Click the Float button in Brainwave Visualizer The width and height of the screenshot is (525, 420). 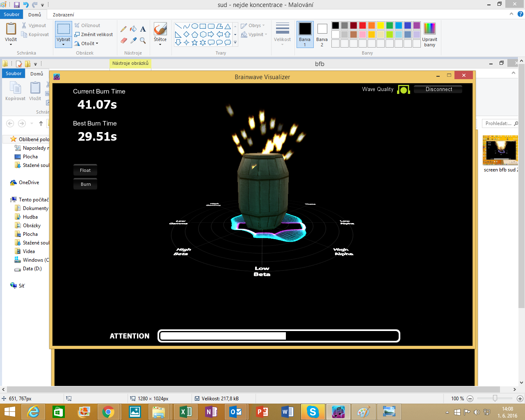[85, 170]
